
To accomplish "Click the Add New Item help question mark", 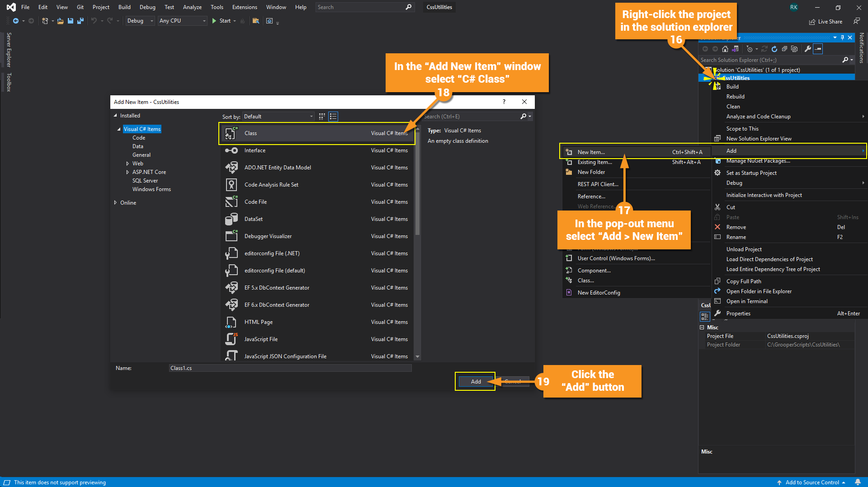I will (504, 102).
